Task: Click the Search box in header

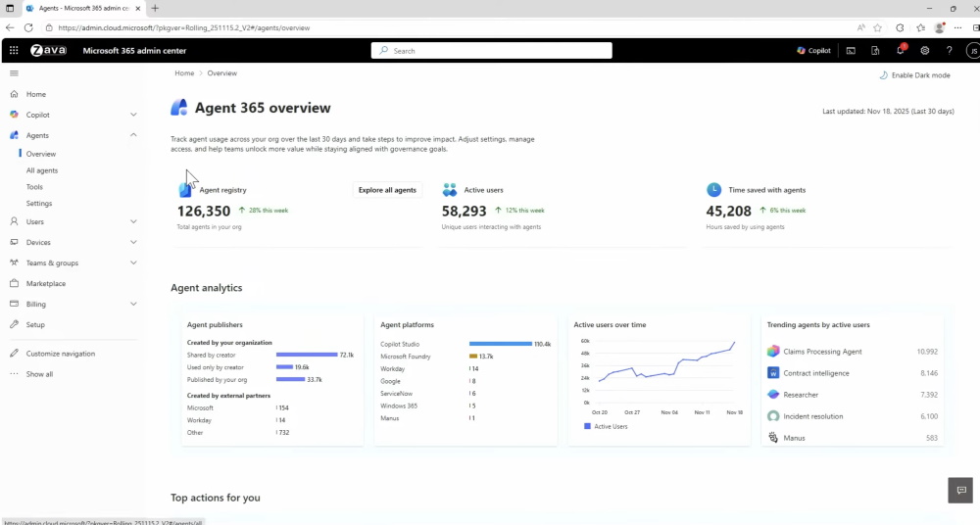Action: point(491,51)
